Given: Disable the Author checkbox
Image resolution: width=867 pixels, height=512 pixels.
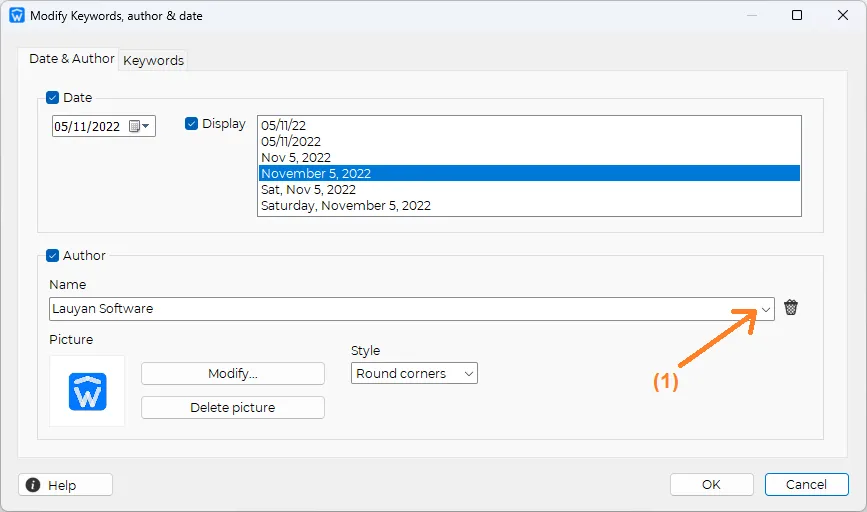Looking at the screenshot, I should tap(53, 255).
